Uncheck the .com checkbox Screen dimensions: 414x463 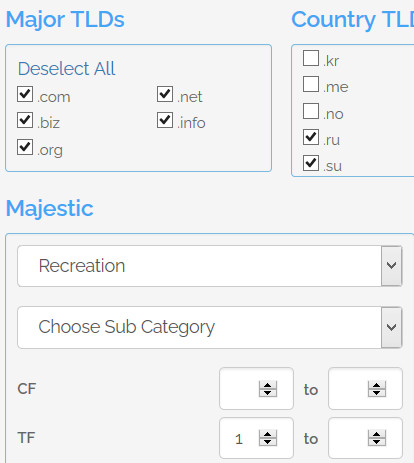click(x=25, y=94)
